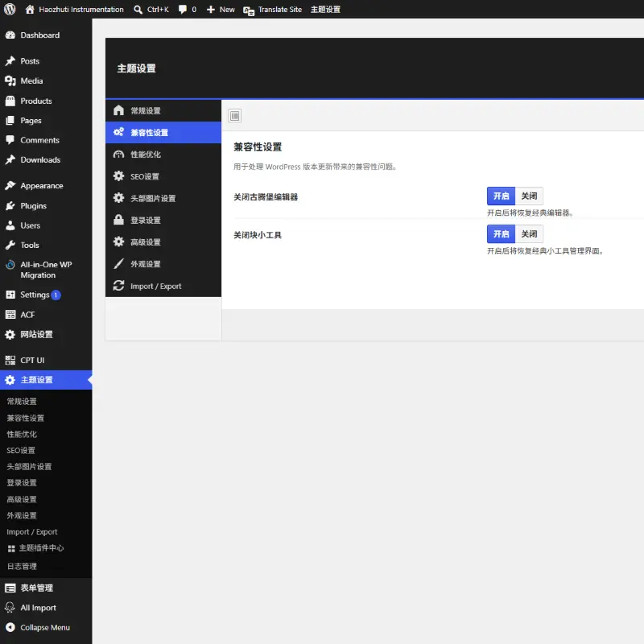
Task: Click the brush icon for 外观设置
Action: pyautogui.click(x=118, y=264)
